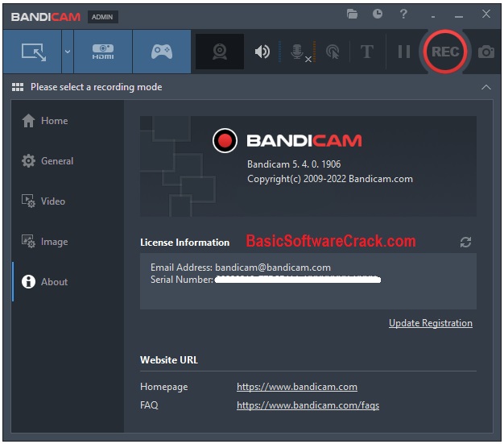Open the scheduled recording clock icon

378,14
